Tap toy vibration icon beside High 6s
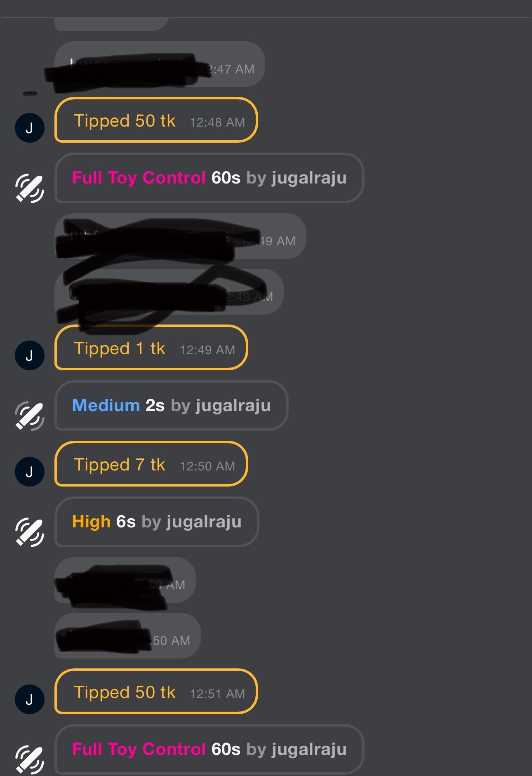Viewport: 532px width, 776px height. pos(30,532)
